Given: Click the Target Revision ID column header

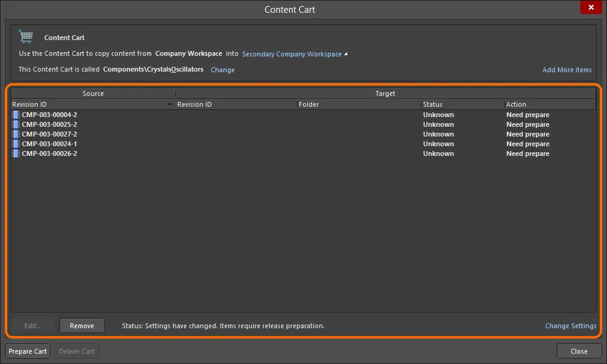Looking at the screenshot, I should coord(237,104).
